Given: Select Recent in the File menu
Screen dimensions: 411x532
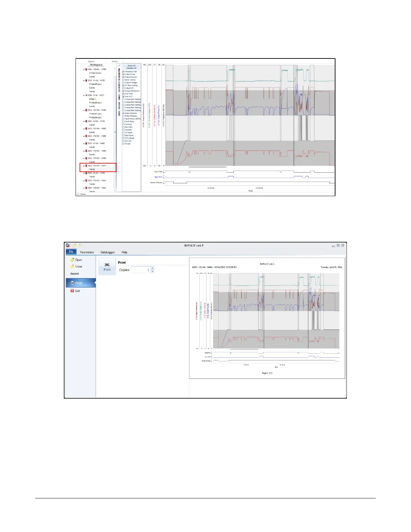Looking at the screenshot, I should point(75,274).
